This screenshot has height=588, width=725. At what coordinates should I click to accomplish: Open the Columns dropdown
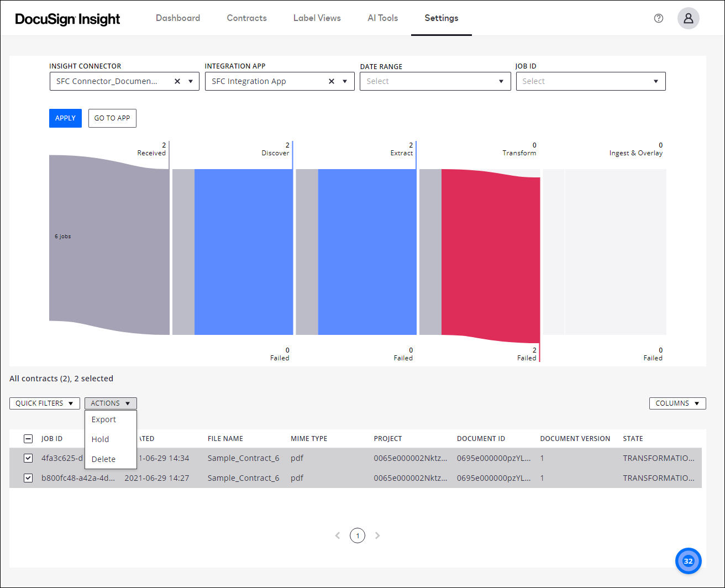pos(677,403)
